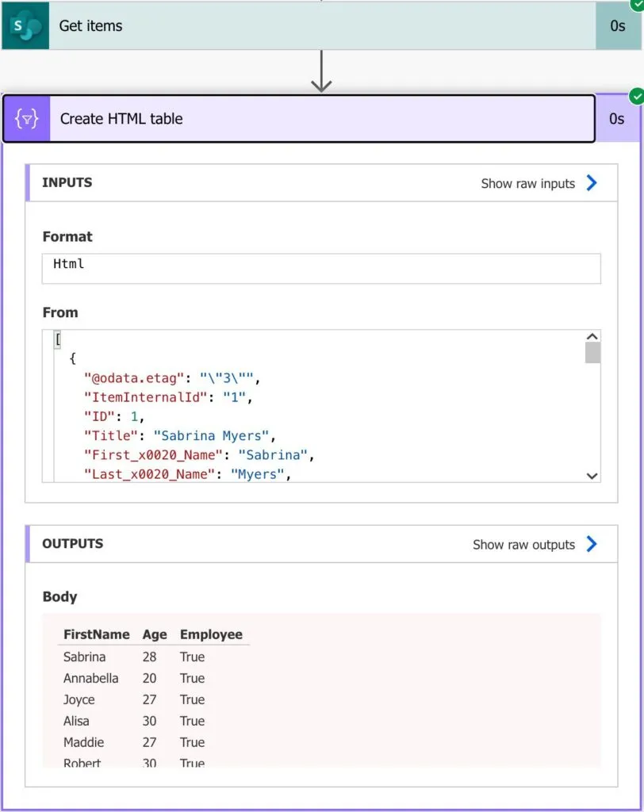Image resolution: width=644 pixels, height=812 pixels.
Task: Open the Show raw outputs link
Action: tap(523, 544)
